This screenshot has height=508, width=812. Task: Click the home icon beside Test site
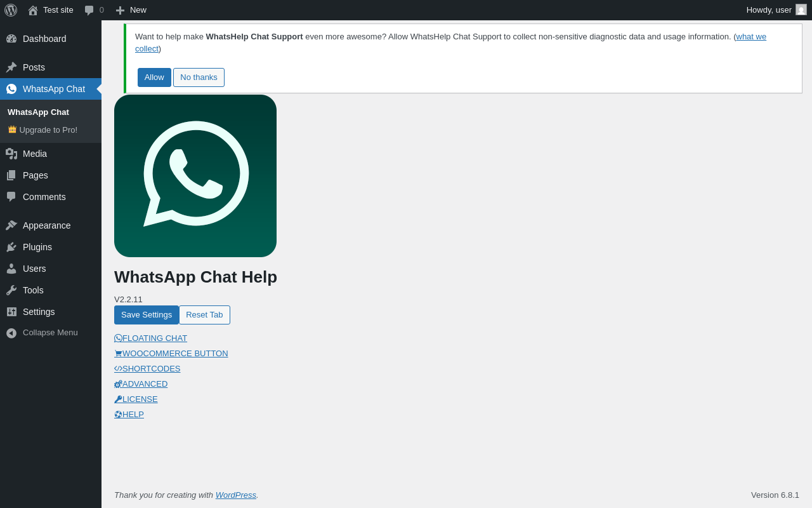33,10
